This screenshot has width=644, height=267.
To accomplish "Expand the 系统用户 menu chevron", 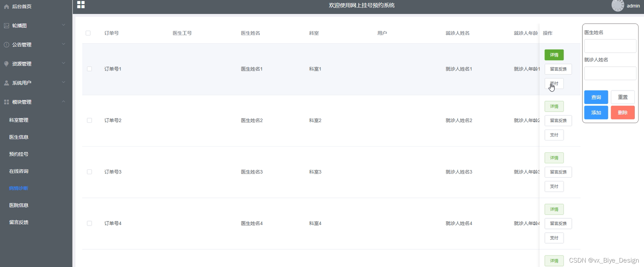I will coord(63,82).
